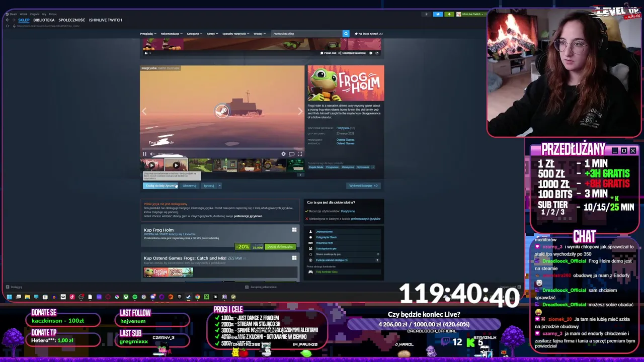Screen dimensions: 644x362
Task: Open Frog Holm Desktop Fishing bundle image
Action: pos(168,273)
